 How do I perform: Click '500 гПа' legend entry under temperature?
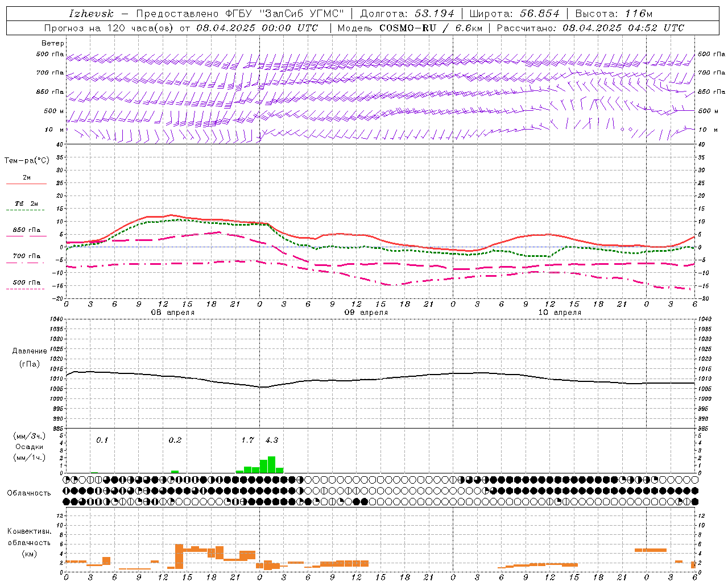click(x=27, y=282)
